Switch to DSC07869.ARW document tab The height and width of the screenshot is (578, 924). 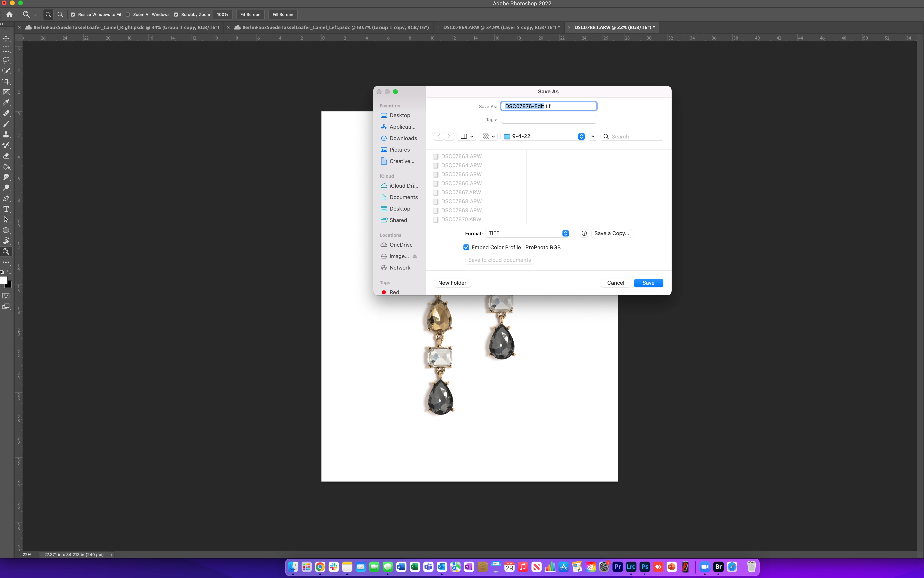click(x=501, y=27)
